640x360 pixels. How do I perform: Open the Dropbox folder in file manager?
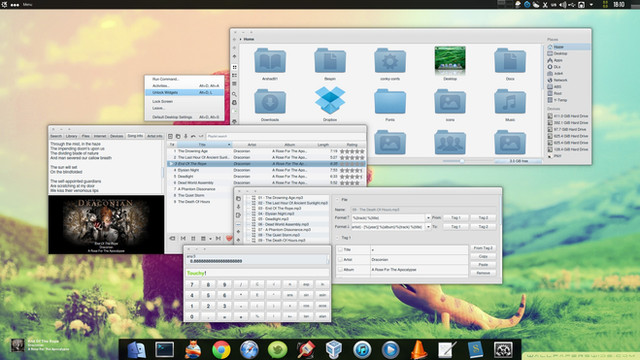pos(330,101)
